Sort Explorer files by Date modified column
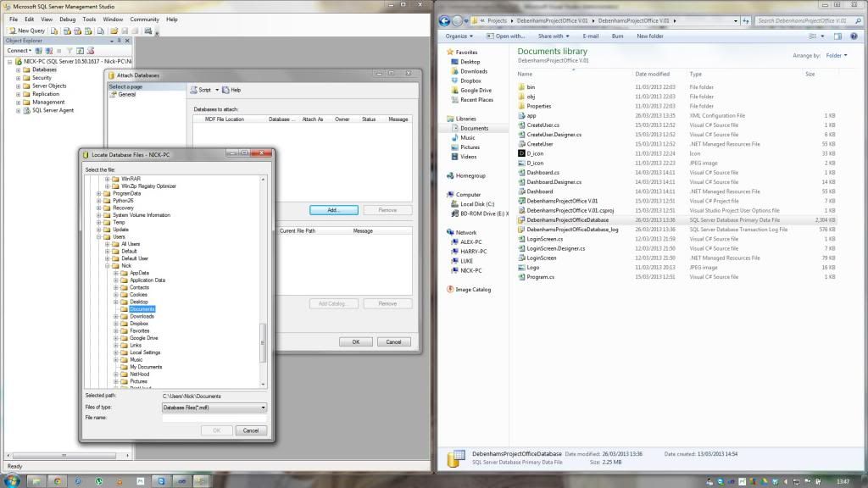This screenshot has width=868, height=488. point(652,75)
